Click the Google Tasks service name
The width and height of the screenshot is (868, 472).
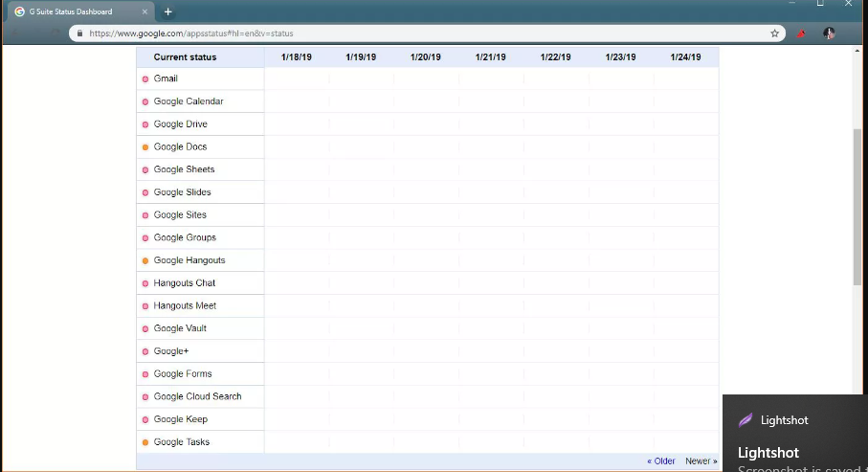[182, 442]
